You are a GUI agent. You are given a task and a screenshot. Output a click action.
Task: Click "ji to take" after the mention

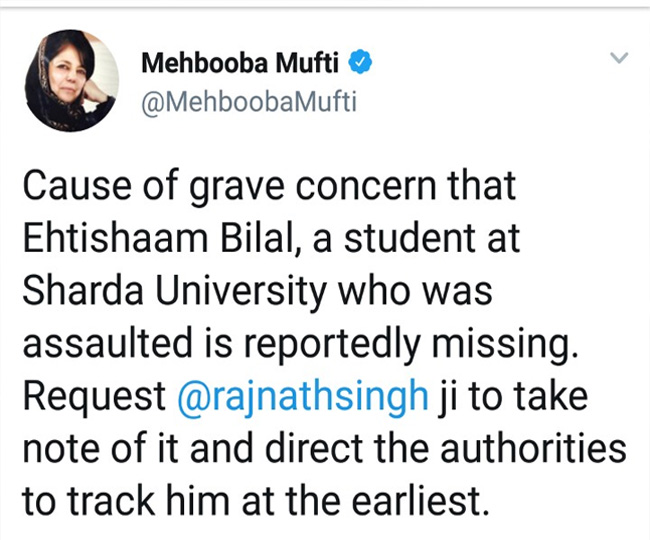pyautogui.click(x=508, y=396)
